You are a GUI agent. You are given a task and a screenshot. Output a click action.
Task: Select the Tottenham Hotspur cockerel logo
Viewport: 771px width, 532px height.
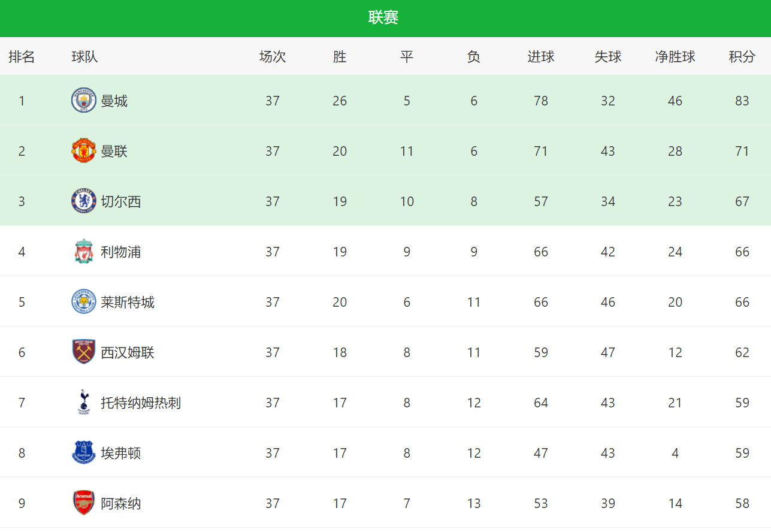83,403
